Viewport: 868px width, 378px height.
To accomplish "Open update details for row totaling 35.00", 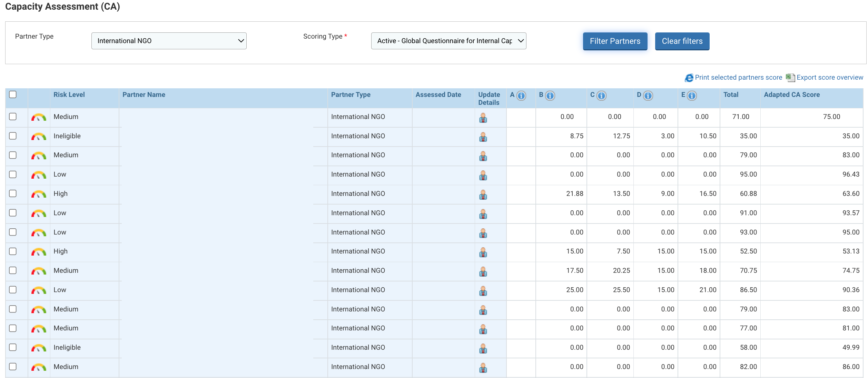I will (483, 137).
